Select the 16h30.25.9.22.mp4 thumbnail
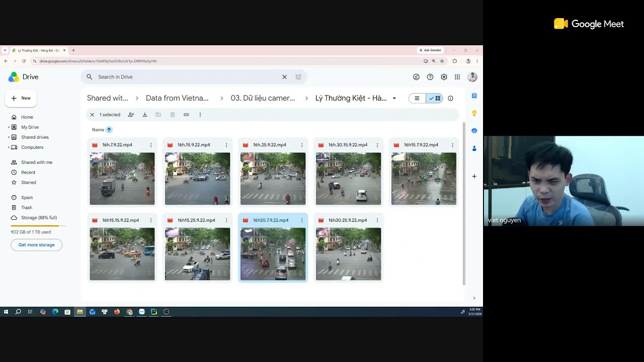The width and height of the screenshot is (644, 362). point(349,254)
